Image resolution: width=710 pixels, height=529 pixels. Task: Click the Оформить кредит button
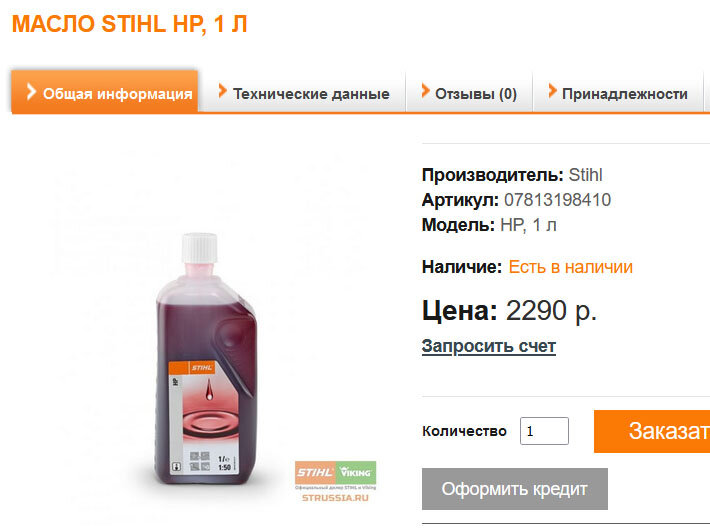[x=515, y=489]
